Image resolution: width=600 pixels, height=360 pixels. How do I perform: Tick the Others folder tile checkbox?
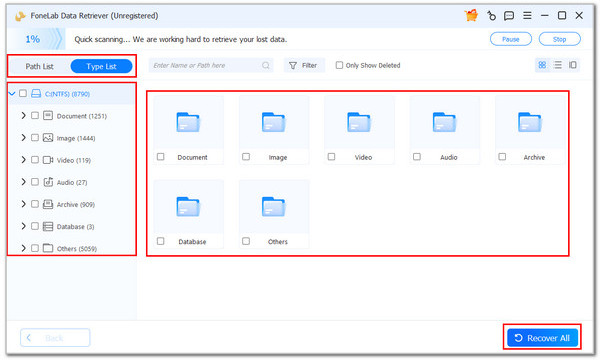(246, 241)
